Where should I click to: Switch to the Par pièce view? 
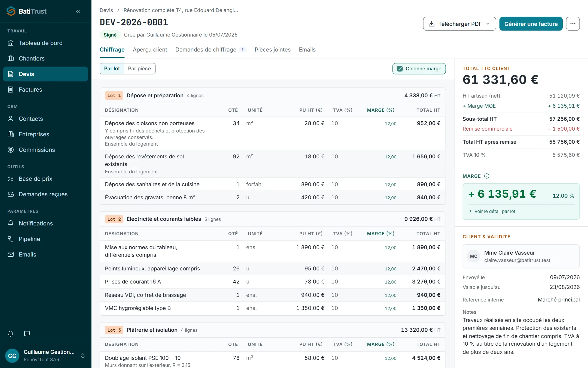click(139, 69)
